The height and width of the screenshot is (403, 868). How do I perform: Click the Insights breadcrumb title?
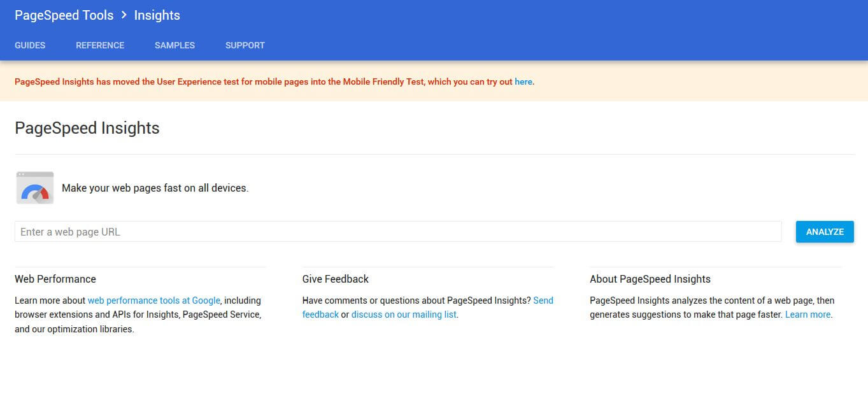(157, 15)
